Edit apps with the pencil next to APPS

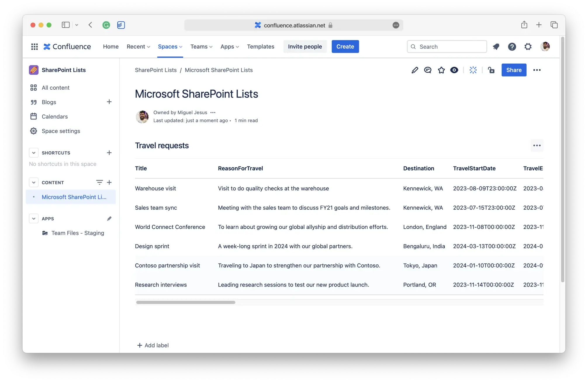coord(109,219)
